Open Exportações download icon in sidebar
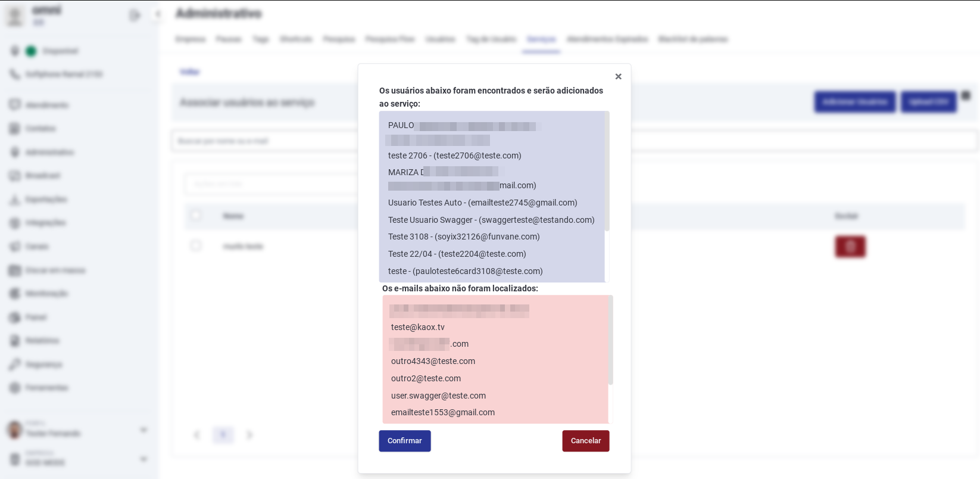 coord(15,200)
